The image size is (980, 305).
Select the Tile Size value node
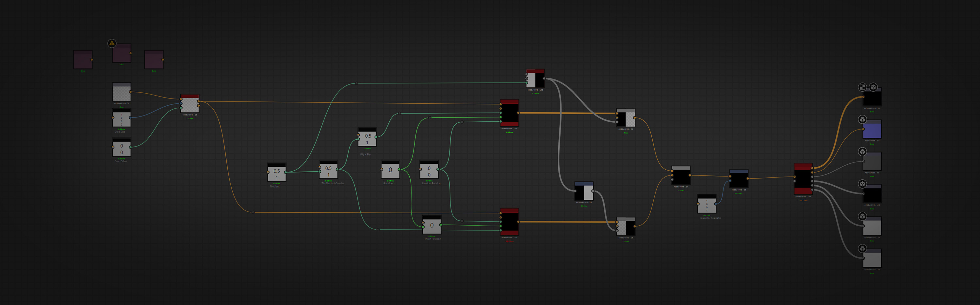pos(277,173)
